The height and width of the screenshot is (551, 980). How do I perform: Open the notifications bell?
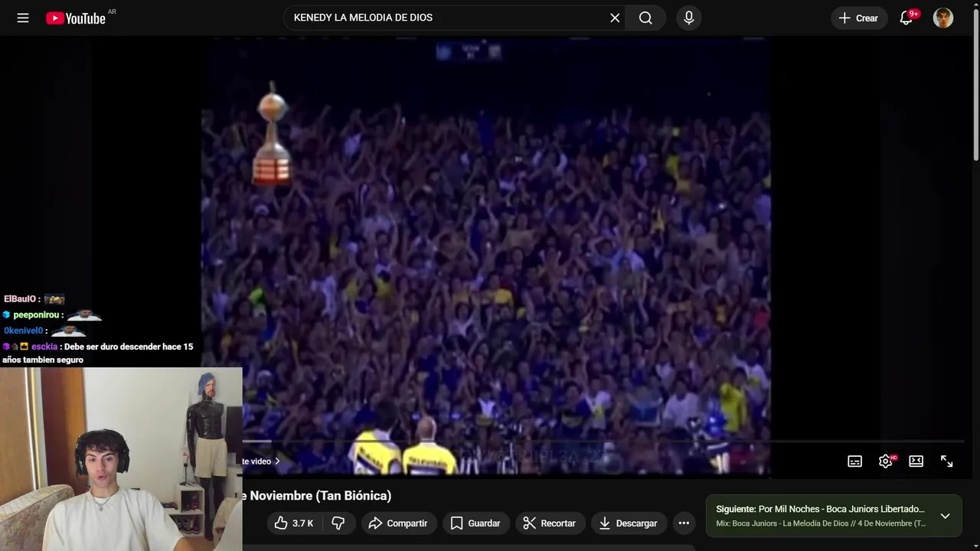[x=906, y=18]
